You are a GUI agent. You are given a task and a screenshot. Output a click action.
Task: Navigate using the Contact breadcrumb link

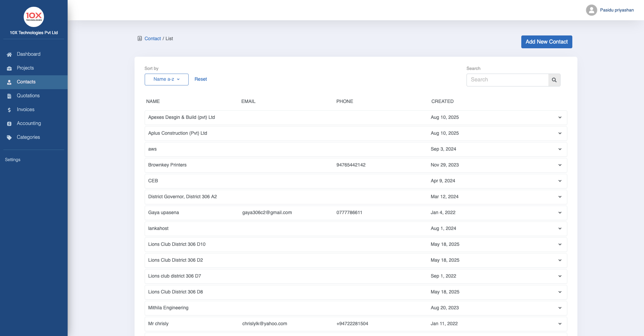click(152, 38)
